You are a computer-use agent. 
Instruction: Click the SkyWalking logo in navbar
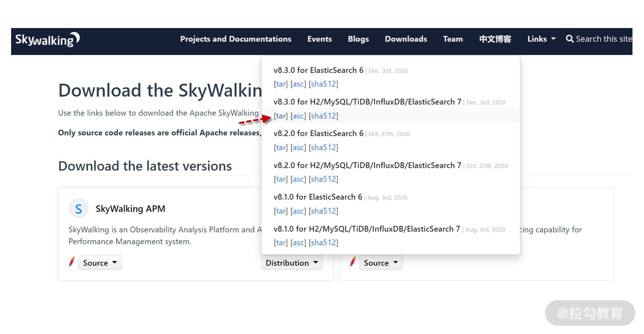click(x=47, y=40)
